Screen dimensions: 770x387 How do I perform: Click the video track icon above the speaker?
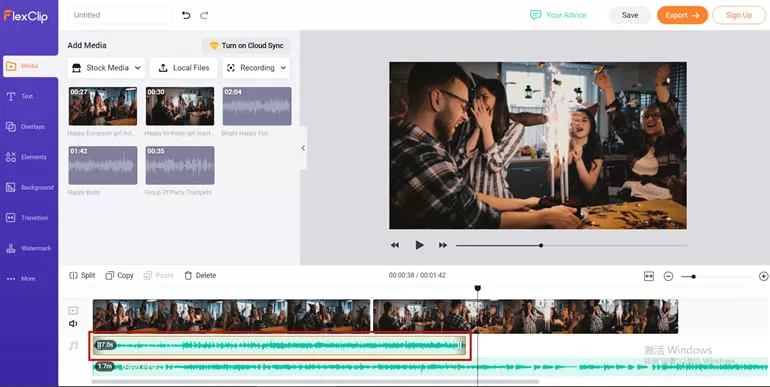73,310
